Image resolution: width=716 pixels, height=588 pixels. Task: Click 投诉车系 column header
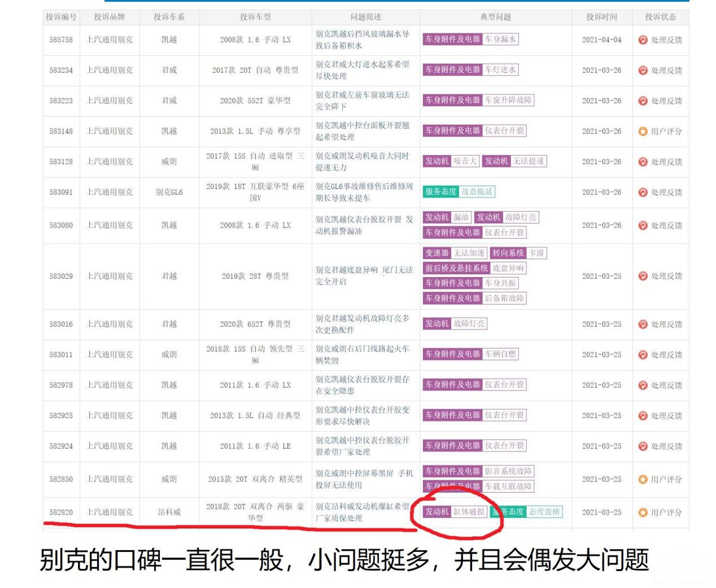coord(169,17)
